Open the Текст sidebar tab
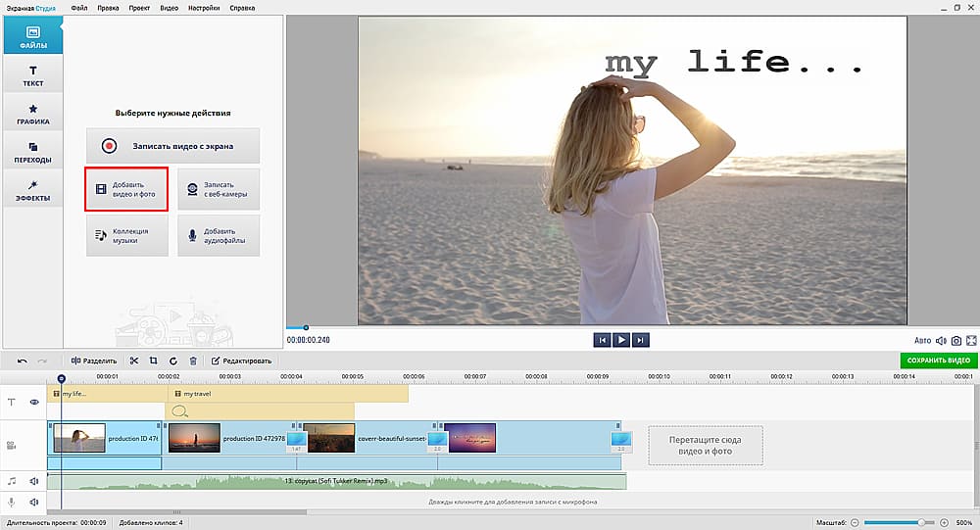The width and height of the screenshot is (980, 530). [33, 74]
